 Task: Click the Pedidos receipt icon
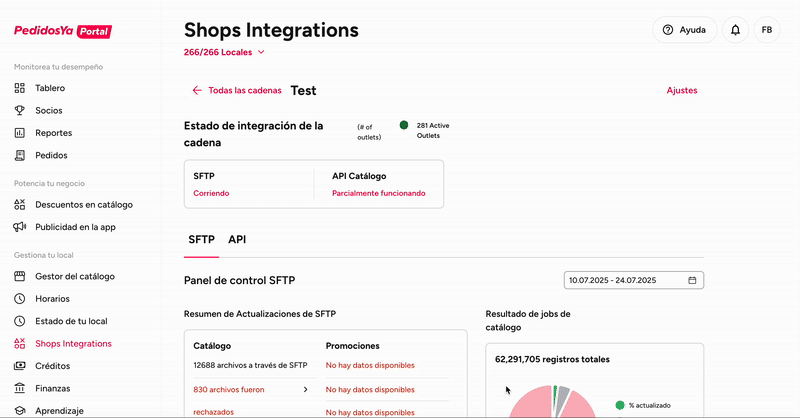point(20,155)
